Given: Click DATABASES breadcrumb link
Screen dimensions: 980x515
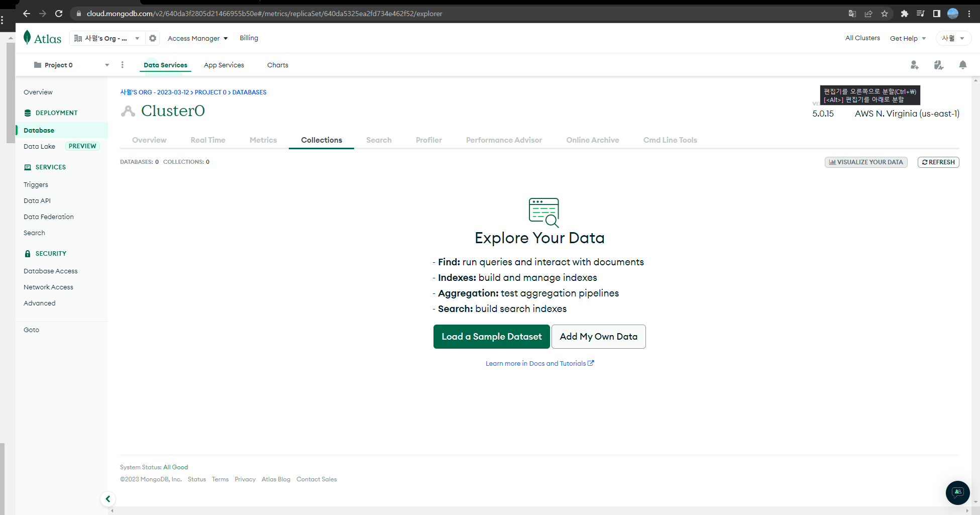Looking at the screenshot, I should coord(249,92).
